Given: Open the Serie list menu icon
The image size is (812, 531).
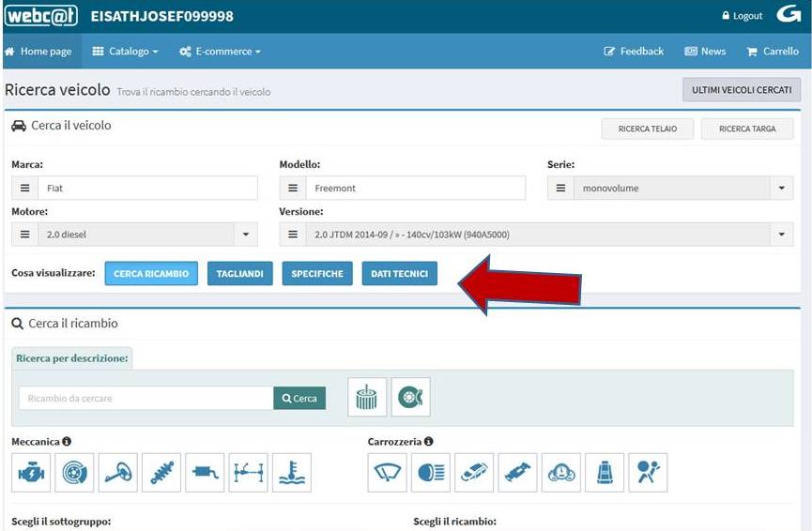Looking at the screenshot, I should click(x=560, y=188).
